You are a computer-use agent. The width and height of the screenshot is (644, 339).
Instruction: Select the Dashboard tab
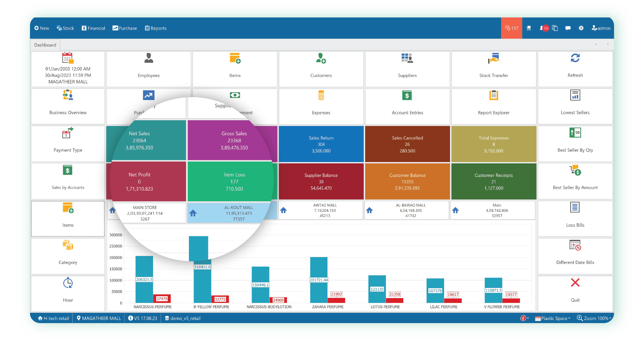click(45, 45)
